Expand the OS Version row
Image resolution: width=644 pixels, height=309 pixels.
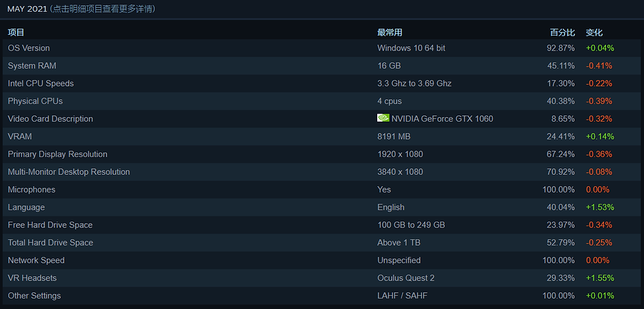(322, 48)
